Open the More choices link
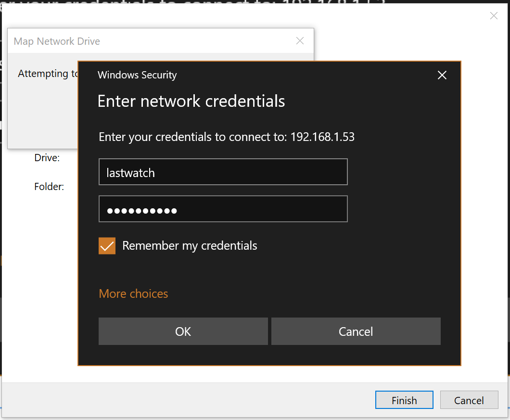This screenshot has width=510, height=420. click(x=133, y=294)
